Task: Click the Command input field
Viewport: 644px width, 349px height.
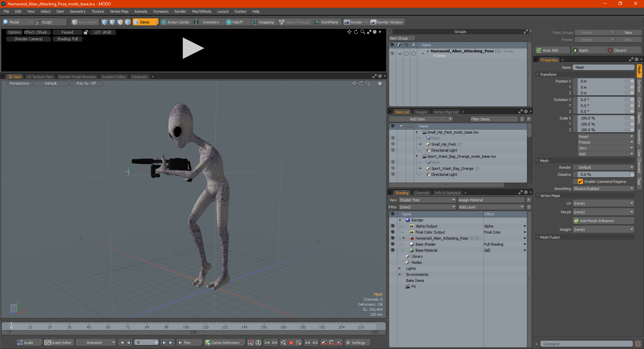Action: click(586, 344)
